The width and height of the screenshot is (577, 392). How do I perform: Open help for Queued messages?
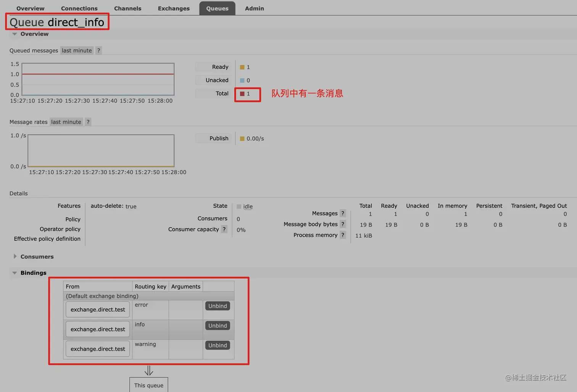point(98,50)
